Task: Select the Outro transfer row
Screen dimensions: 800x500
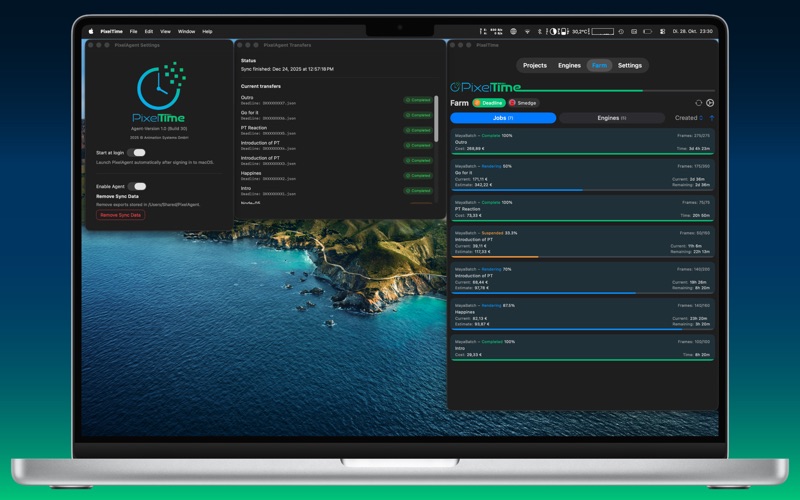Action: (x=336, y=100)
